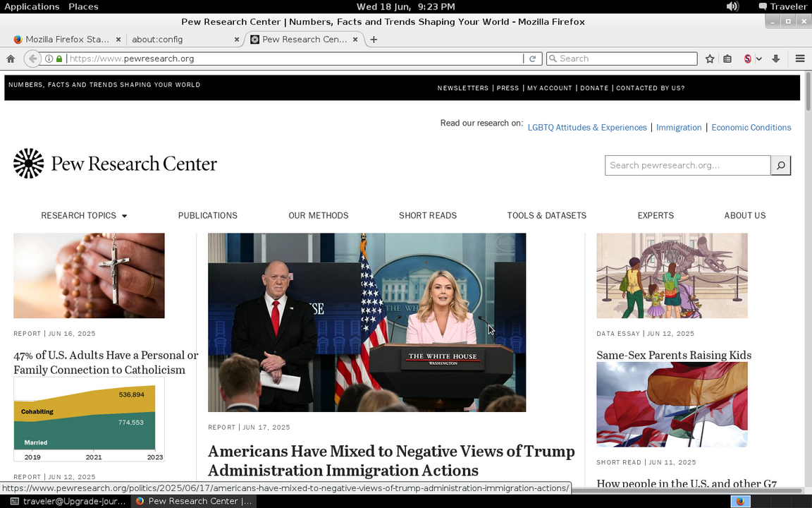Click the Pew Research Center taskbar button
The image size is (812, 508).
193,501
